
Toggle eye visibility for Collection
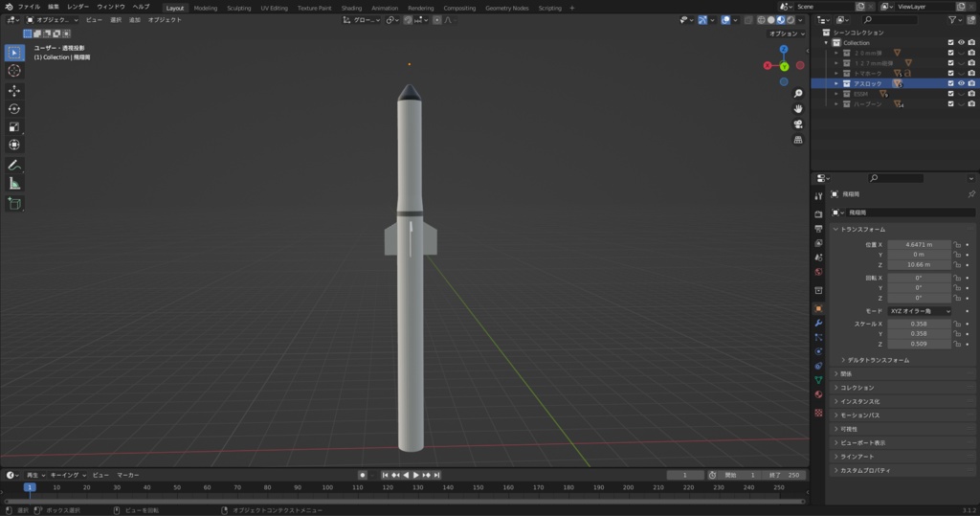coord(961,42)
